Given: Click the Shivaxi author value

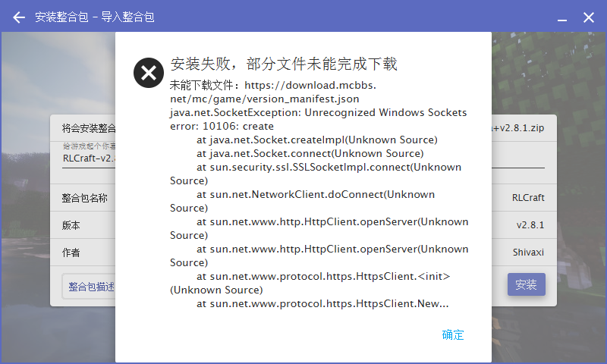Looking at the screenshot, I should 528,253.
